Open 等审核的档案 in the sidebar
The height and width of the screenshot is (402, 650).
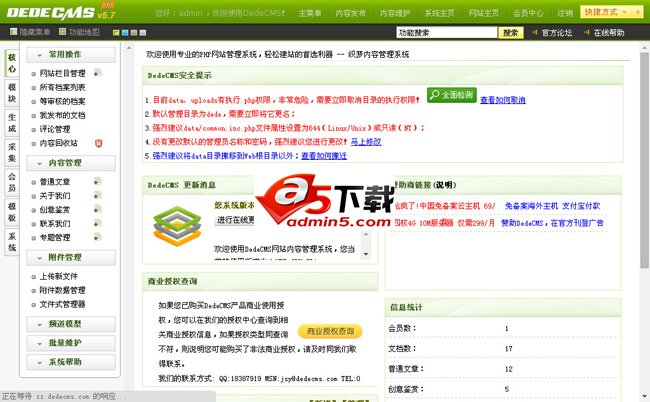tap(63, 101)
